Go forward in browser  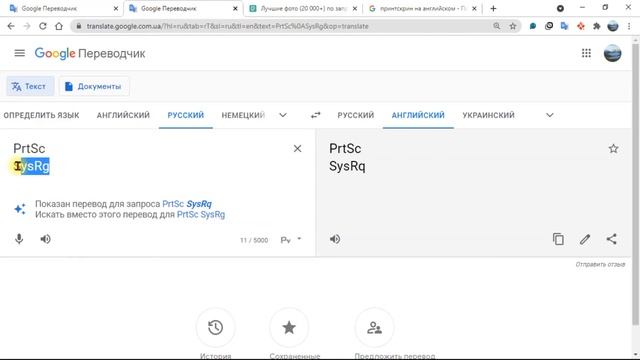[x=27, y=26]
